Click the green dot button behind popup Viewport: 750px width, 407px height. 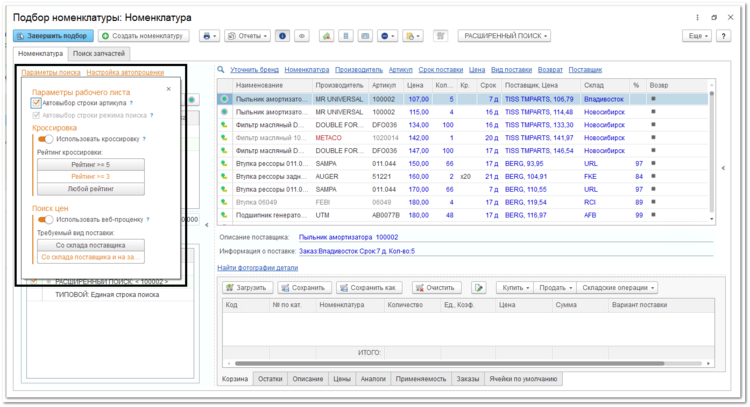point(192,99)
